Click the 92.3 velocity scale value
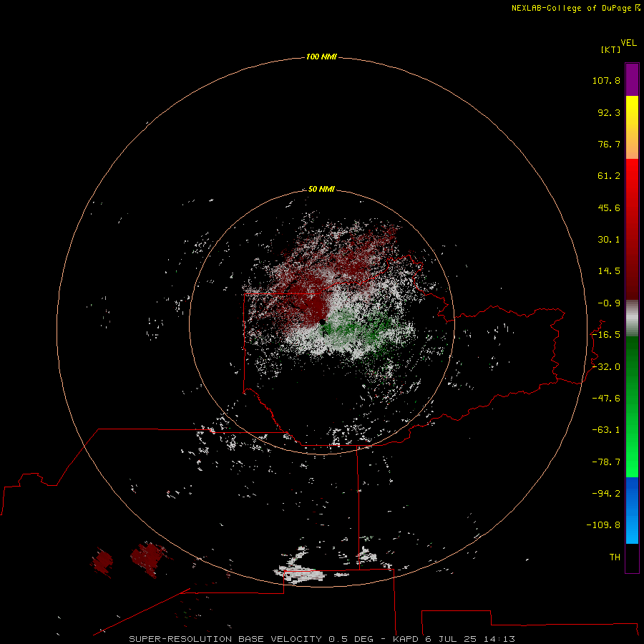This screenshot has width=644, height=644. 609,112
